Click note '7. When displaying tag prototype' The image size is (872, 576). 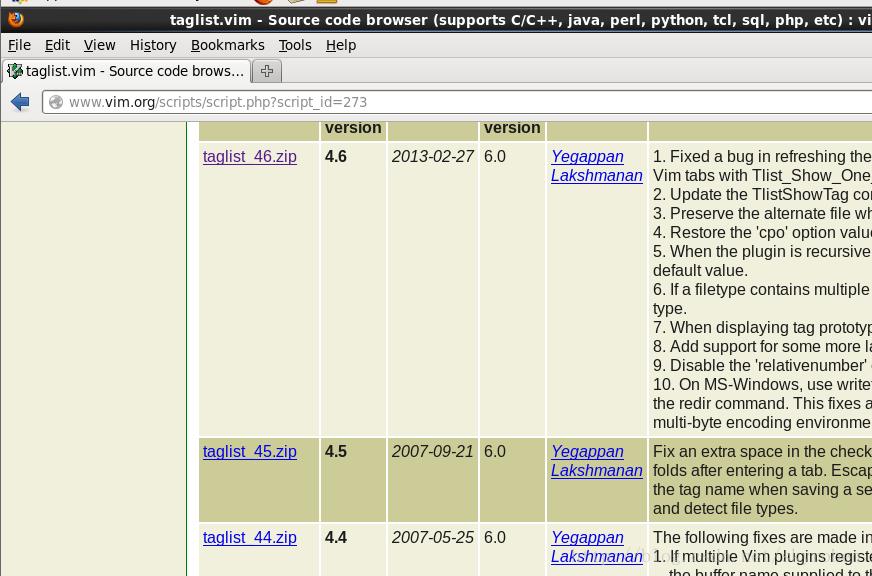(762, 327)
